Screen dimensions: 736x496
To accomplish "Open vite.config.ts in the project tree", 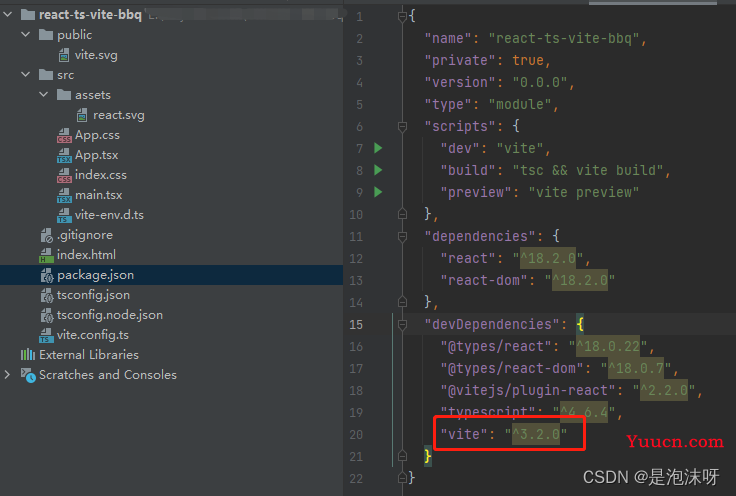I will coord(93,335).
